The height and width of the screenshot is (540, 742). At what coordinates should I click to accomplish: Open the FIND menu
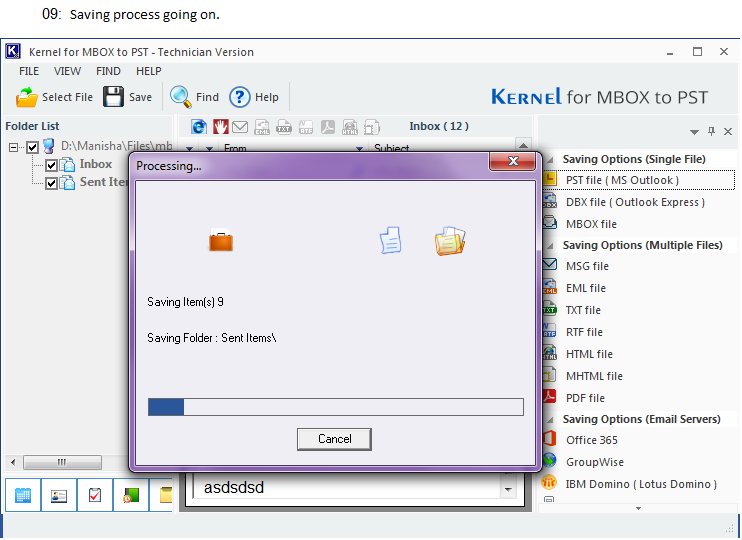pyautogui.click(x=108, y=71)
